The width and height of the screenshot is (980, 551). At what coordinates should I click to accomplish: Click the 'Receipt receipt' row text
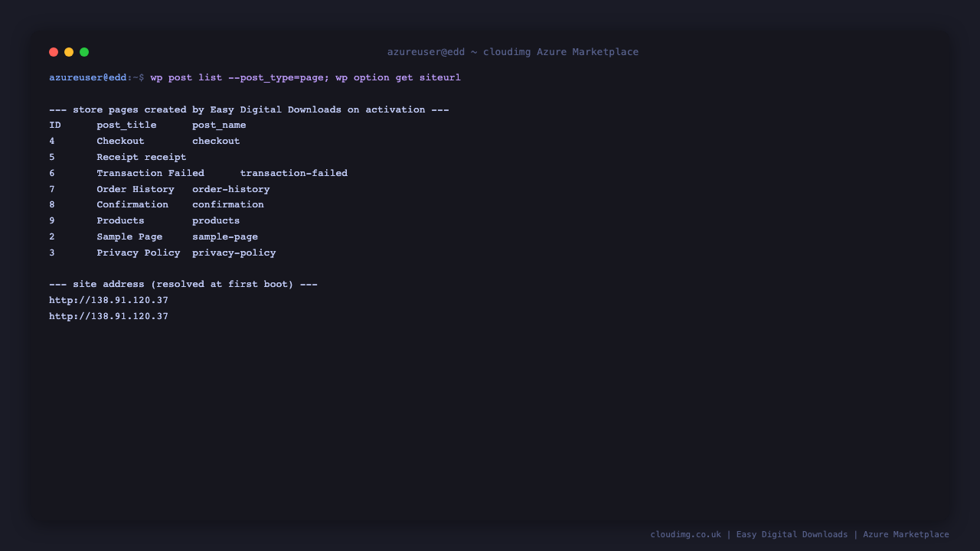tap(142, 158)
